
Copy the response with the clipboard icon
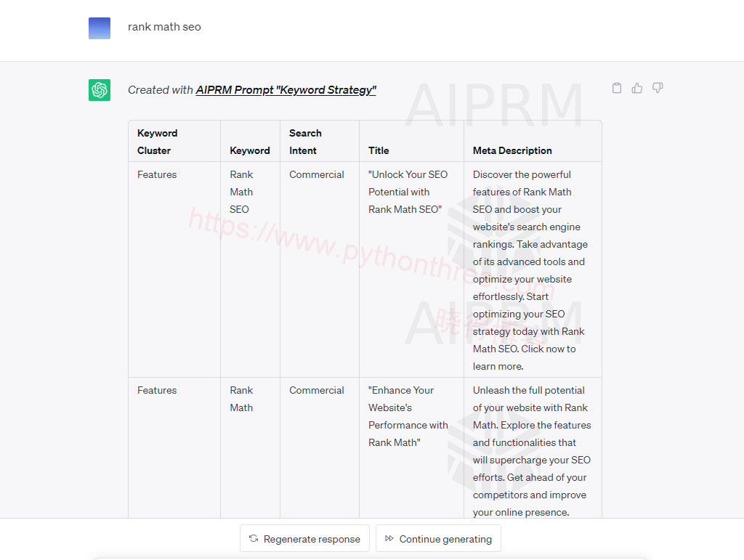[x=616, y=88]
